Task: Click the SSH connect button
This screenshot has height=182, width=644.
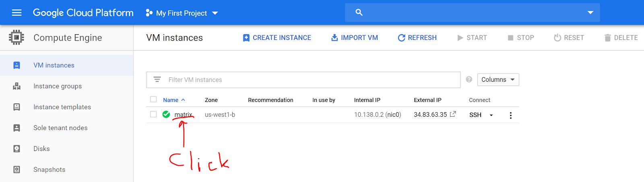Action: click(475, 115)
